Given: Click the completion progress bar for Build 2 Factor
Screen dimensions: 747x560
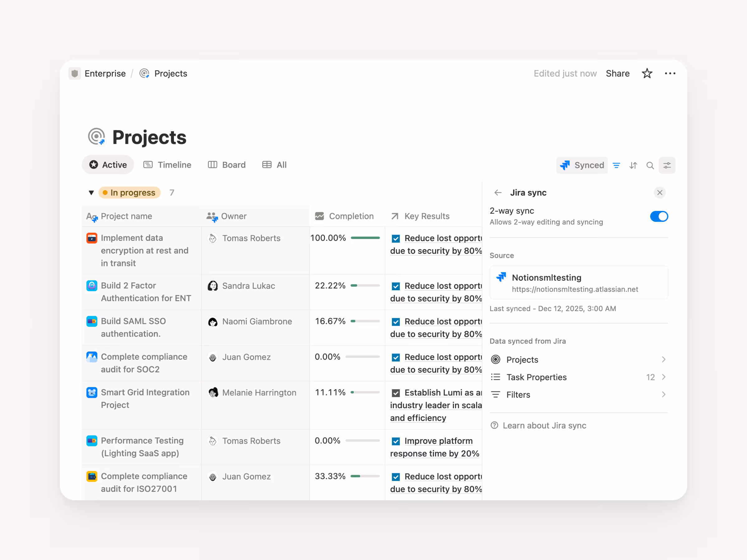Looking at the screenshot, I should point(365,285).
